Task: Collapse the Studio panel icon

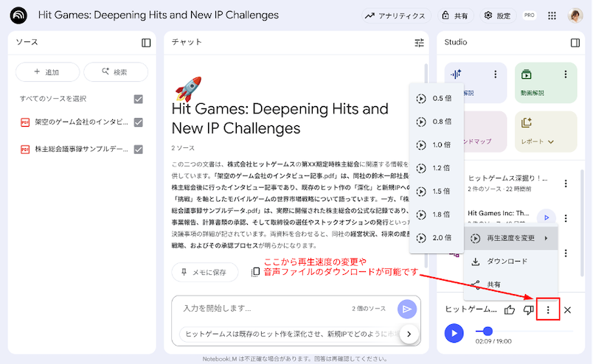Action: 575,43
